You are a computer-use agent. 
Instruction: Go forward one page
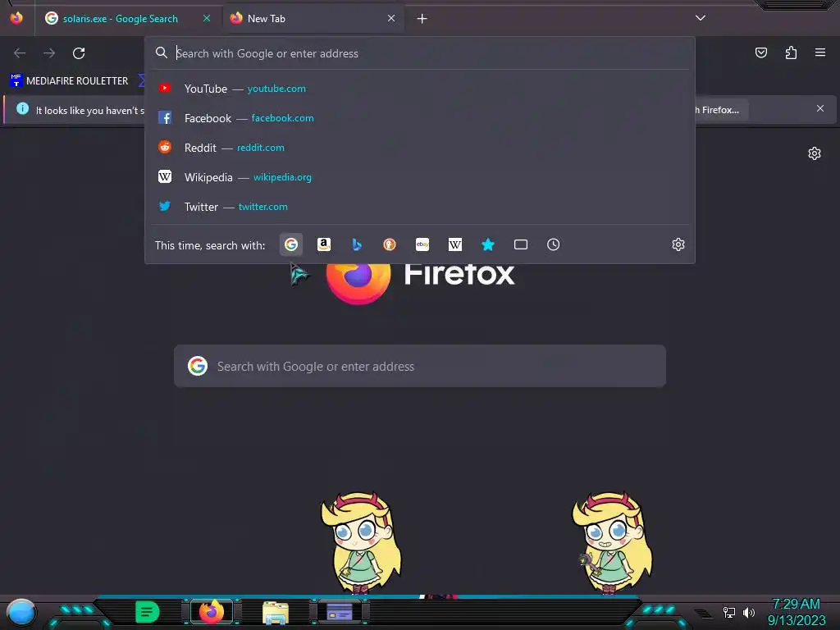[x=49, y=53]
